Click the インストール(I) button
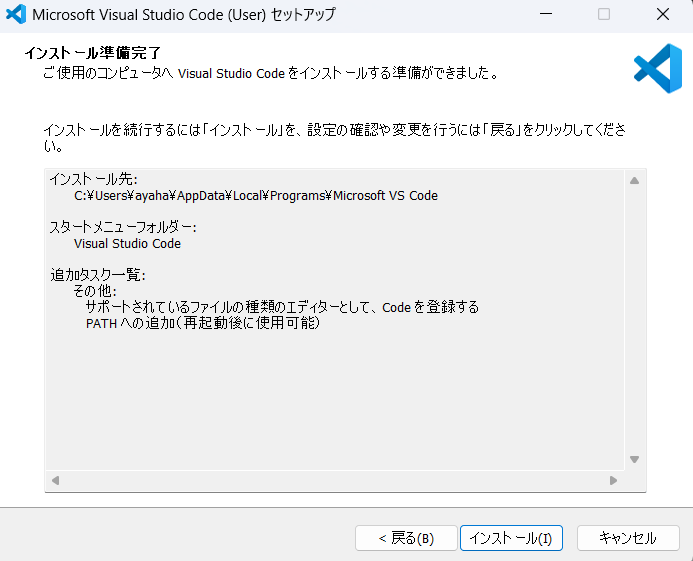The height and width of the screenshot is (561, 693). point(511,538)
